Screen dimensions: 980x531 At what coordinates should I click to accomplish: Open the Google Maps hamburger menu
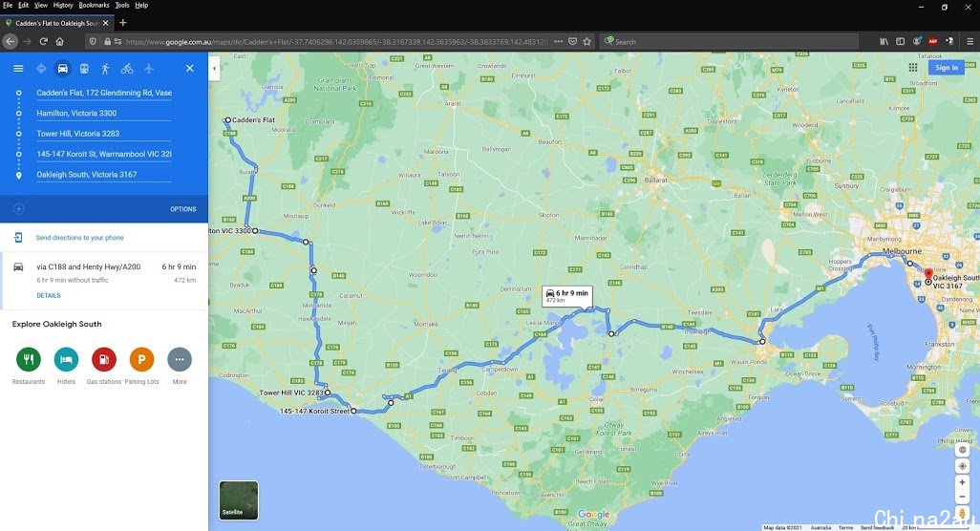(x=18, y=68)
